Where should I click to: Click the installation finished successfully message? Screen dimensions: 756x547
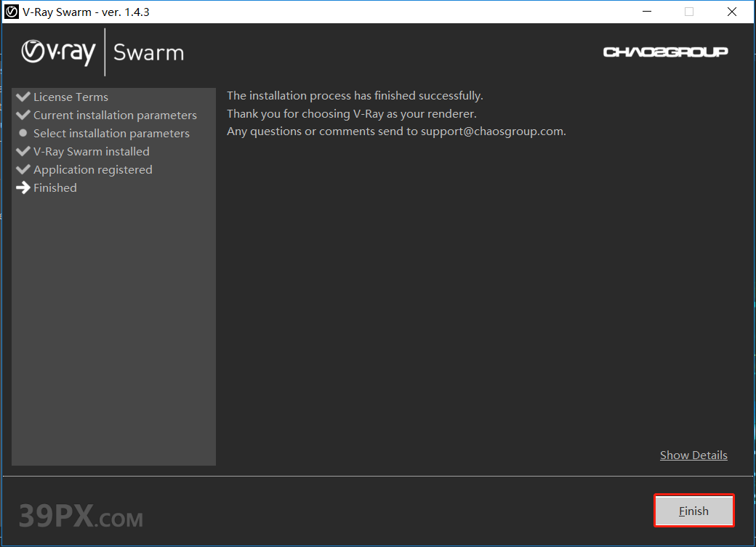355,95
